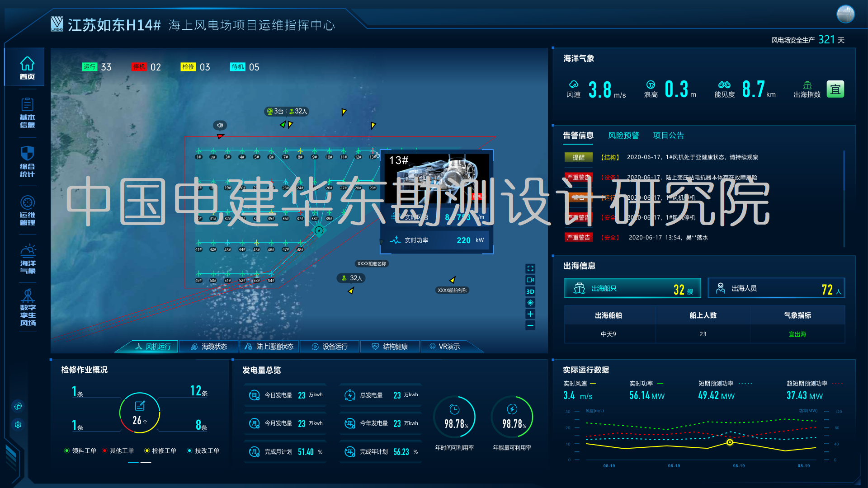
Task: Select the VR演示 map mode
Action: point(444,347)
